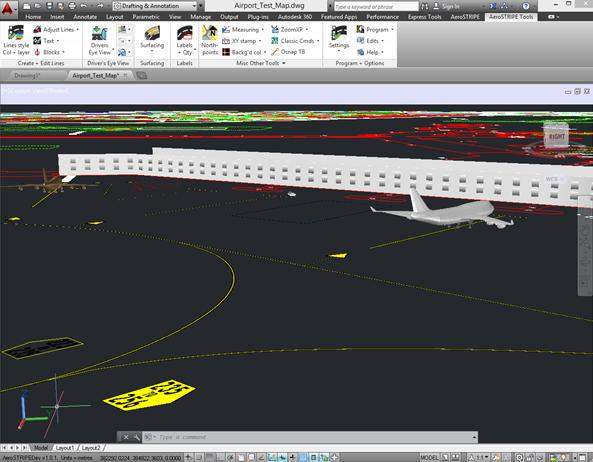The height and width of the screenshot is (462, 593).
Task: Activate the ZoomXP tool
Action: point(289,29)
